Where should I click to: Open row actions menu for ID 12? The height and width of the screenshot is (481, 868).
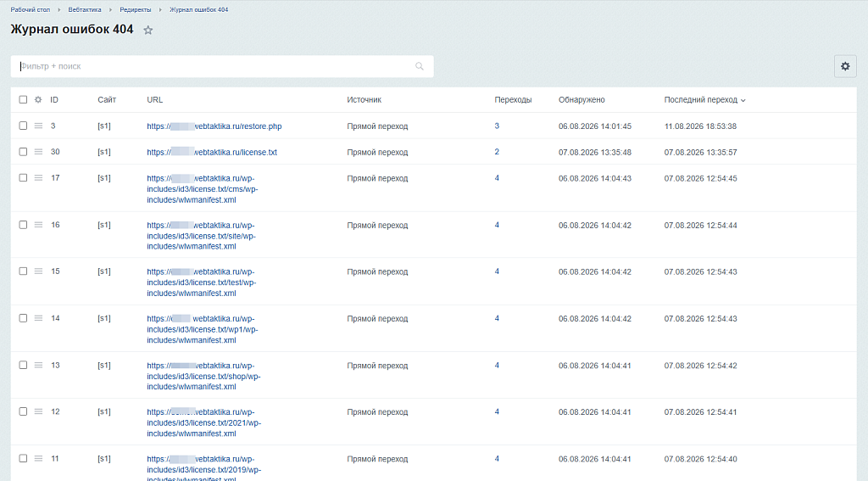tap(38, 411)
